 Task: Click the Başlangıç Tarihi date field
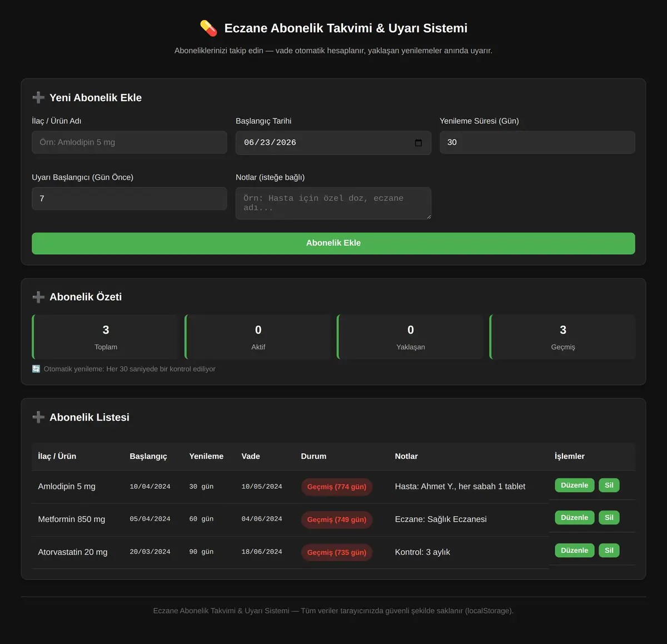(333, 143)
